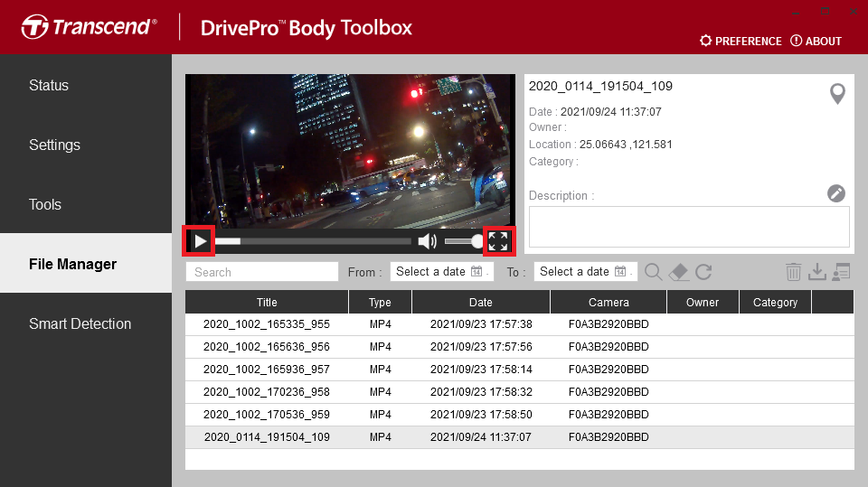Click date 2021/09/23 17:58:50 cell
This screenshot has height=487, width=868.
[481, 415]
